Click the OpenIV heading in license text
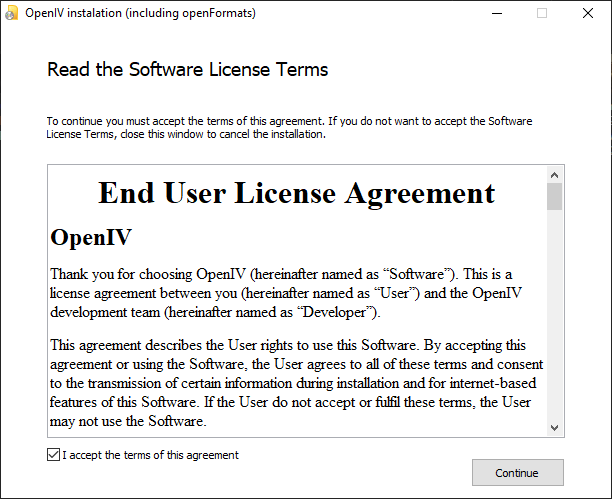Image resolution: width=612 pixels, height=499 pixels. tap(91, 237)
